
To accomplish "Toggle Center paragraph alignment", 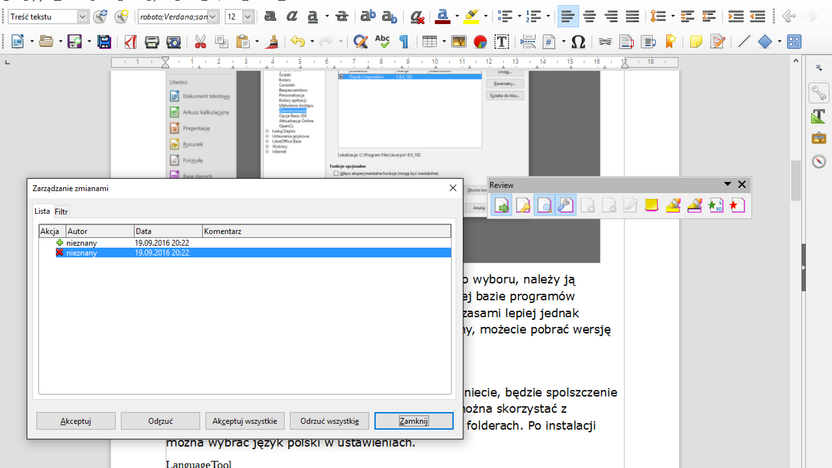I will [590, 16].
